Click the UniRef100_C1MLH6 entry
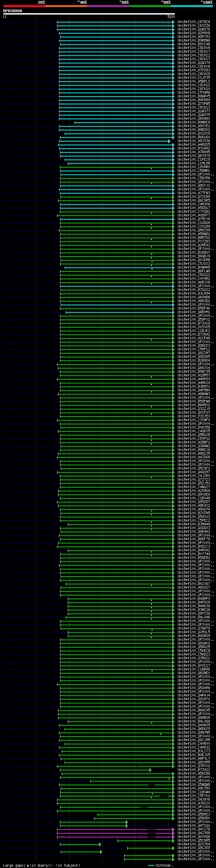 pos(194,163)
